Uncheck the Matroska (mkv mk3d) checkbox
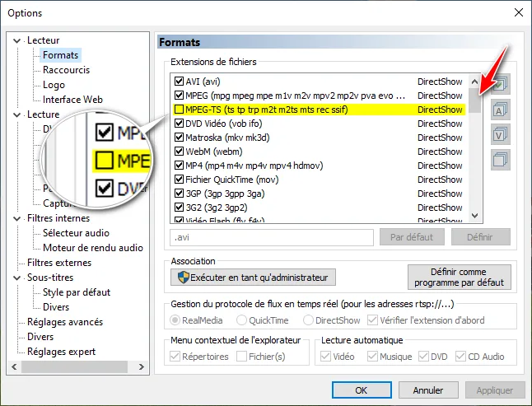 click(179, 138)
